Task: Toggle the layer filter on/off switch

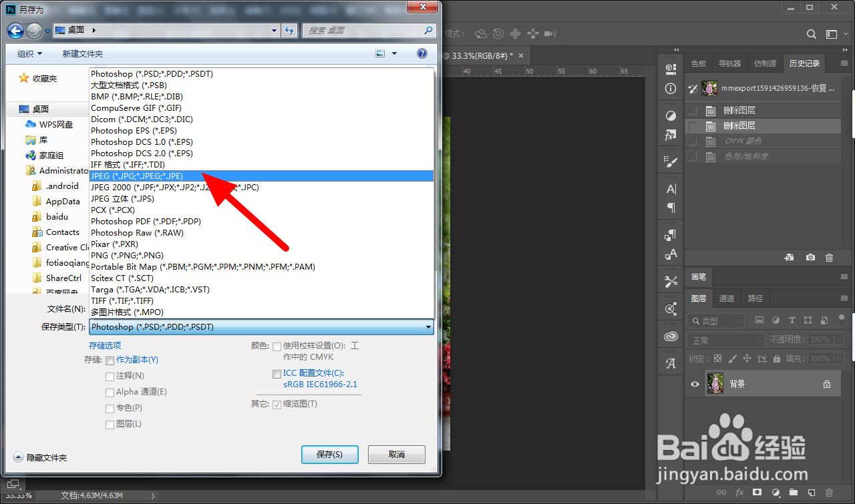Action: pos(842,319)
